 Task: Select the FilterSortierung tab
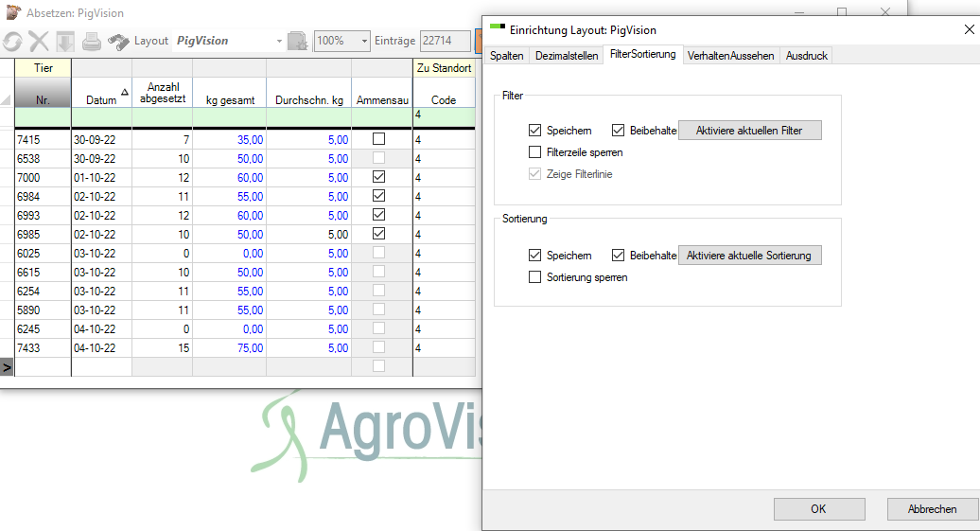[642, 54]
